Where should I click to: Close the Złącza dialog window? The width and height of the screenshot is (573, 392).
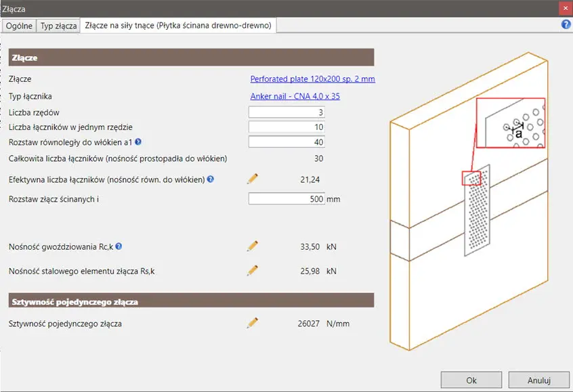point(564,8)
